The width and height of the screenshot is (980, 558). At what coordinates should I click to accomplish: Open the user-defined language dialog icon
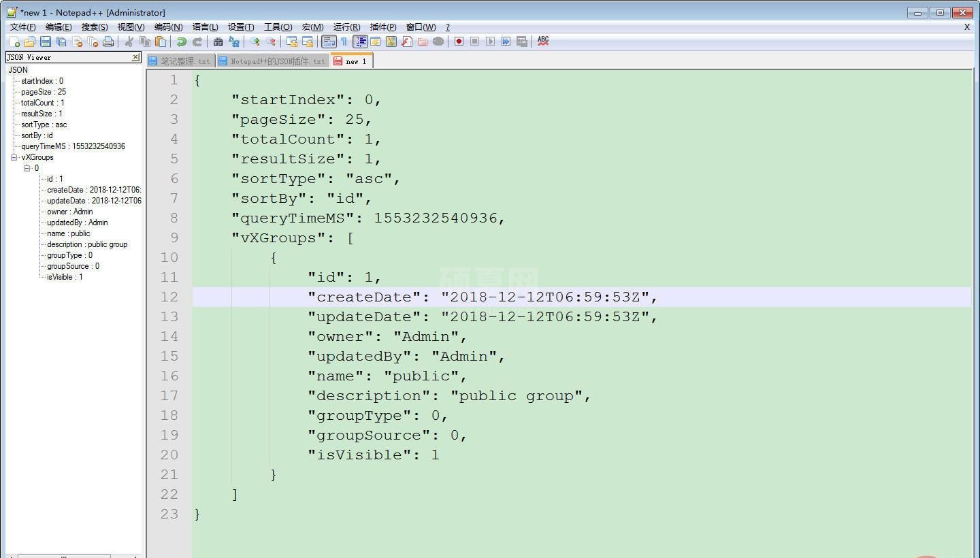[376, 42]
